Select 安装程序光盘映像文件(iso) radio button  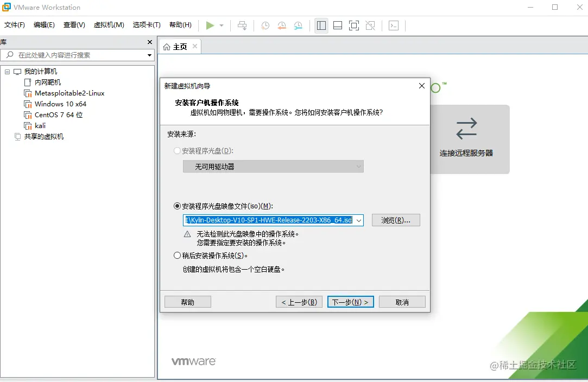pos(177,206)
